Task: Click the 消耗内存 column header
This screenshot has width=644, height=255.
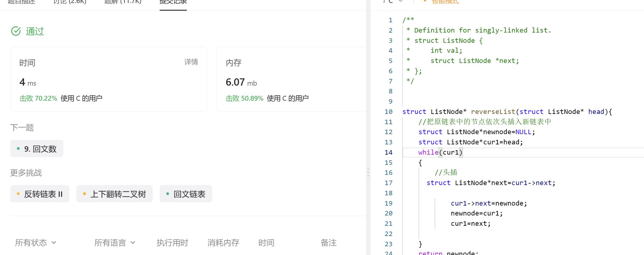Action: [223, 243]
